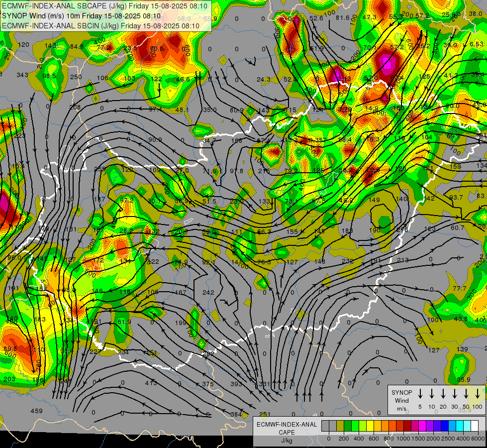The image size is (487, 448).
Task: Click the map value '77.7'
Action: [x=460, y=289]
